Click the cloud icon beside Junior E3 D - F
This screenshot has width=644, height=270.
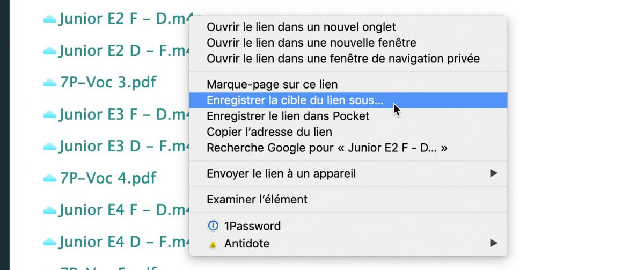coord(50,146)
